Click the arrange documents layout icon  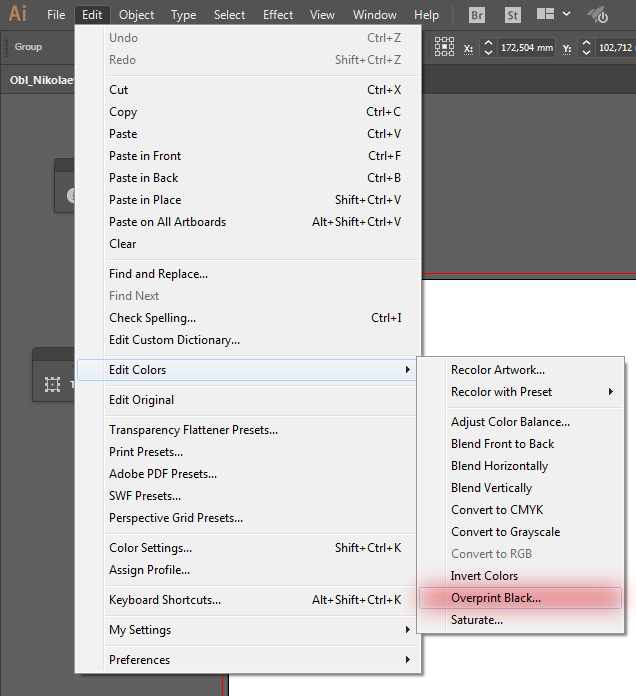click(x=545, y=14)
